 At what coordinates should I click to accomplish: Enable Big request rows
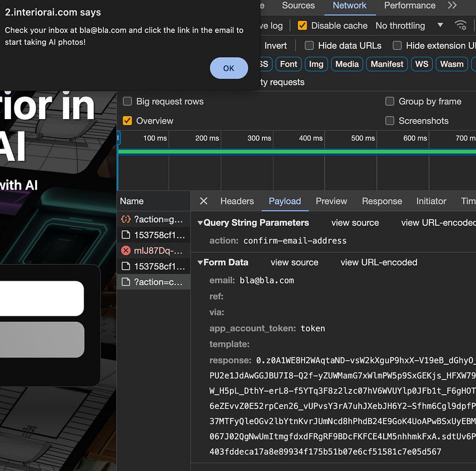(127, 101)
